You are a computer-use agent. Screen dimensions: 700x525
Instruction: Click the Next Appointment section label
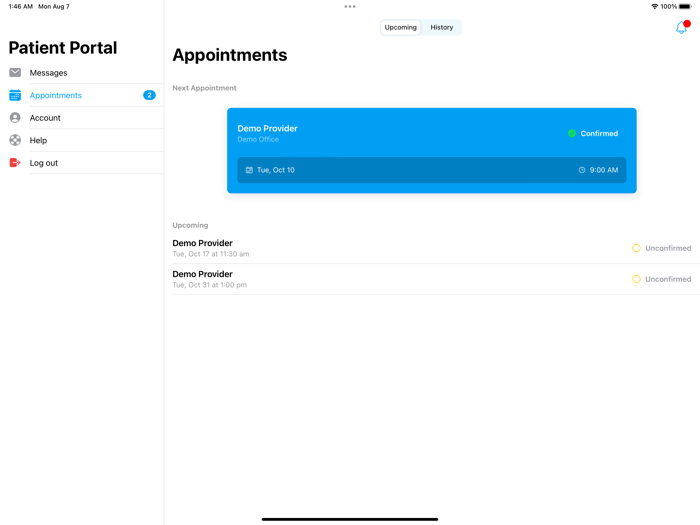click(204, 88)
